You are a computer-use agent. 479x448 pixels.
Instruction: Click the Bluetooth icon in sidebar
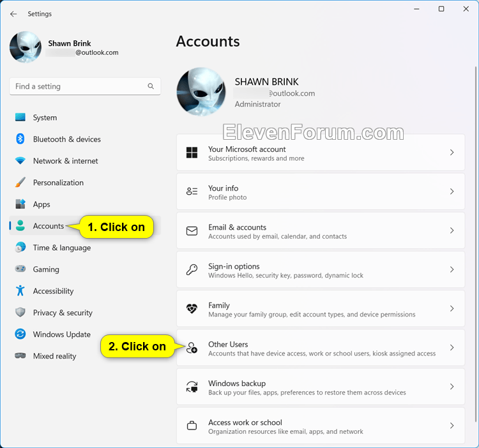tap(20, 139)
